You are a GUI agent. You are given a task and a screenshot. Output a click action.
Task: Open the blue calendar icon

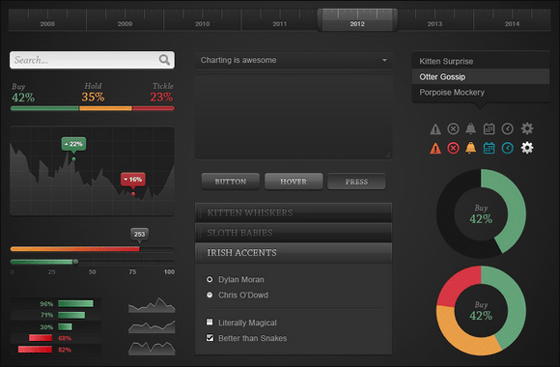tap(489, 148)
